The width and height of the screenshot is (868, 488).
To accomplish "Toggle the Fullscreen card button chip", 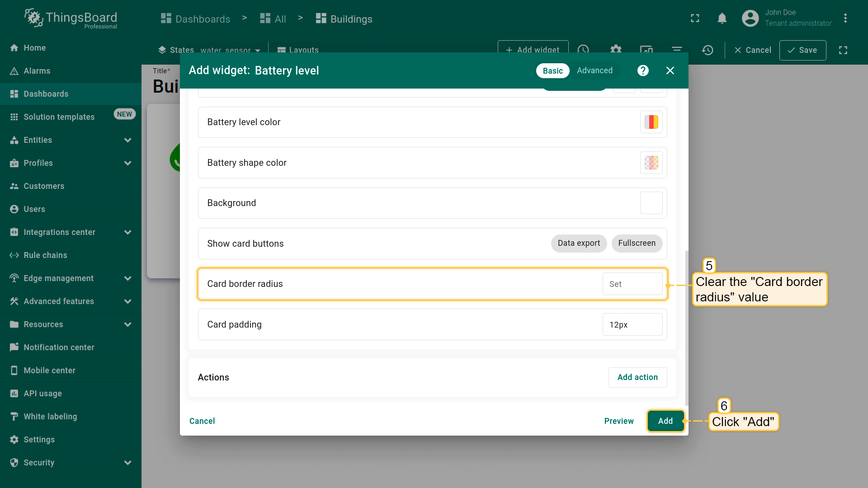I will 637,243.
